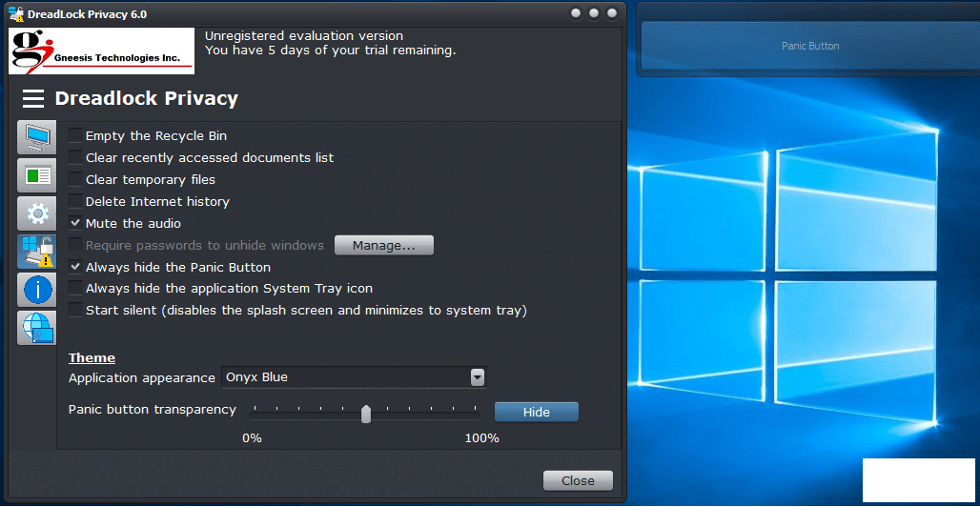
Task: Enable Always hide the System Tray icon
Action: click(x=75, y=288)
